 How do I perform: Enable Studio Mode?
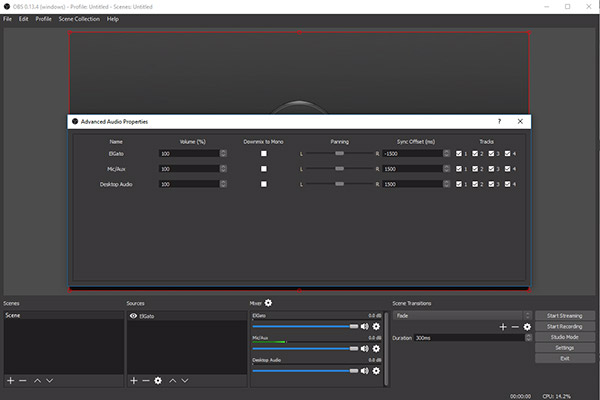(565, 337)
